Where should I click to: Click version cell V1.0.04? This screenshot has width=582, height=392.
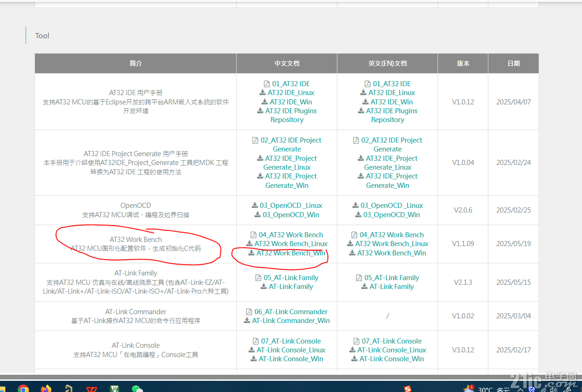[x=463, y=163]
